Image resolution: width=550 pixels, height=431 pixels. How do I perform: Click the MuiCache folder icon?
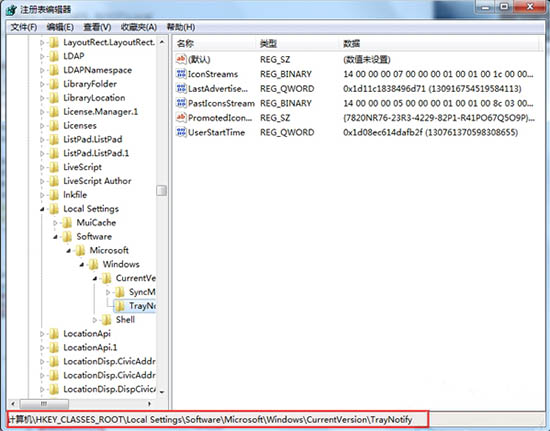pos(67,223)
